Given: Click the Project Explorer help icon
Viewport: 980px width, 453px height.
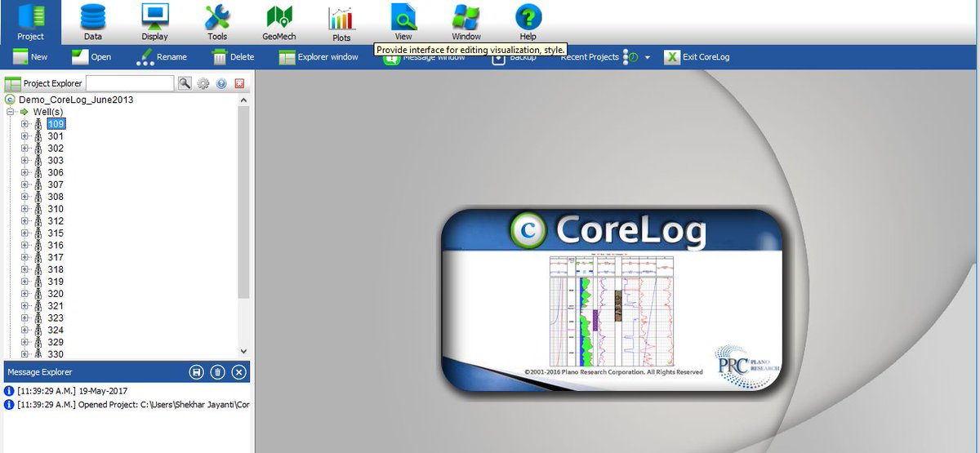Looking at the screenshot, I should click(221, 83).
